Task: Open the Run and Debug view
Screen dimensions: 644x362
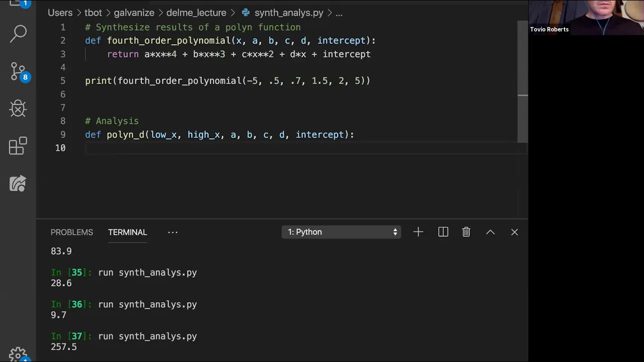Action: pyautogui.click(x=18, y=109)
